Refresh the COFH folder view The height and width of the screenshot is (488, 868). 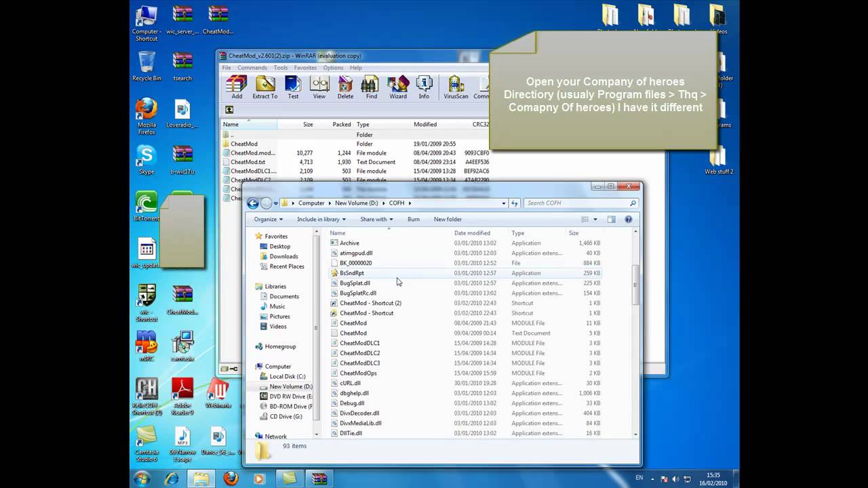point(514,203)
